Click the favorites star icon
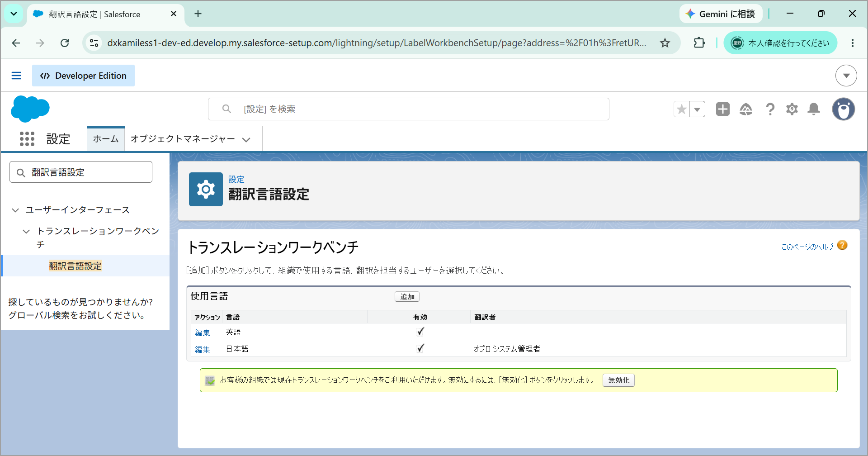 (x=682, y=109)
